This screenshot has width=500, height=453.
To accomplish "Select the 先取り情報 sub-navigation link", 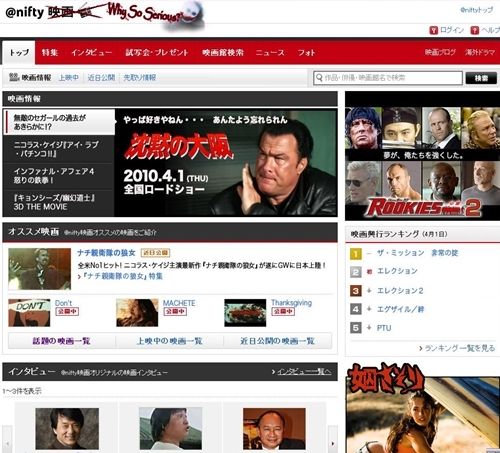I will pyautogui.click(x=140, y=78).
